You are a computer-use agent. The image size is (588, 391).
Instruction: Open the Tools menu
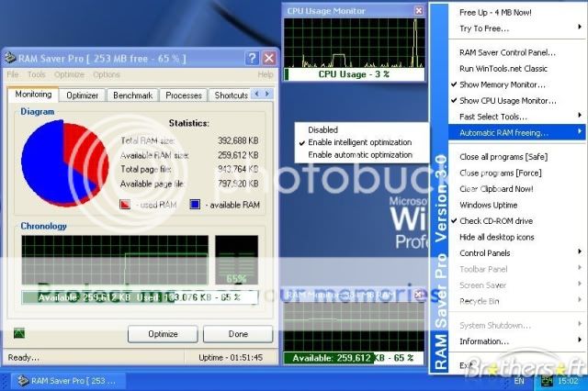[37, 74]
